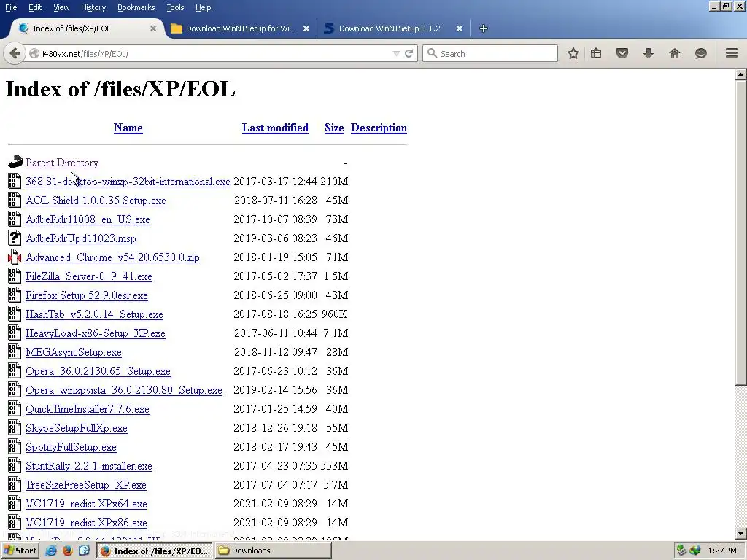
Task: Close the 'Download WinNTSetup for Wi...' tab
Action: pyautogui.click(x=306, y=28)
